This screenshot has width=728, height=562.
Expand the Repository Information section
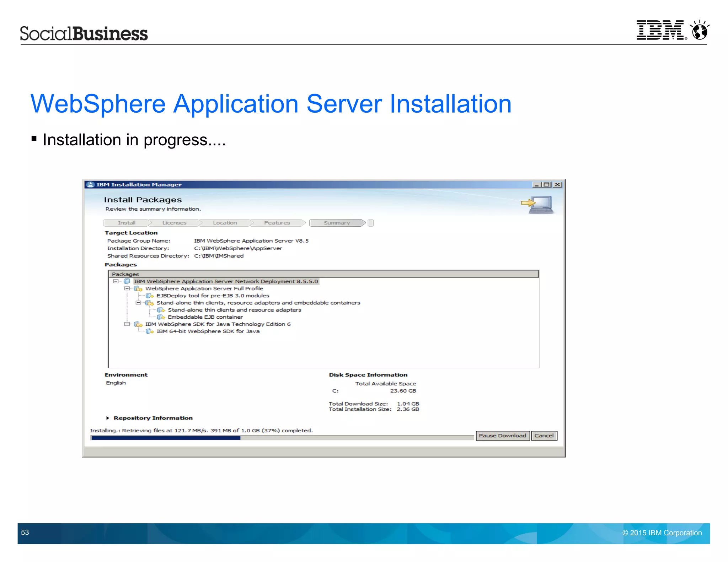pos(108,418)
